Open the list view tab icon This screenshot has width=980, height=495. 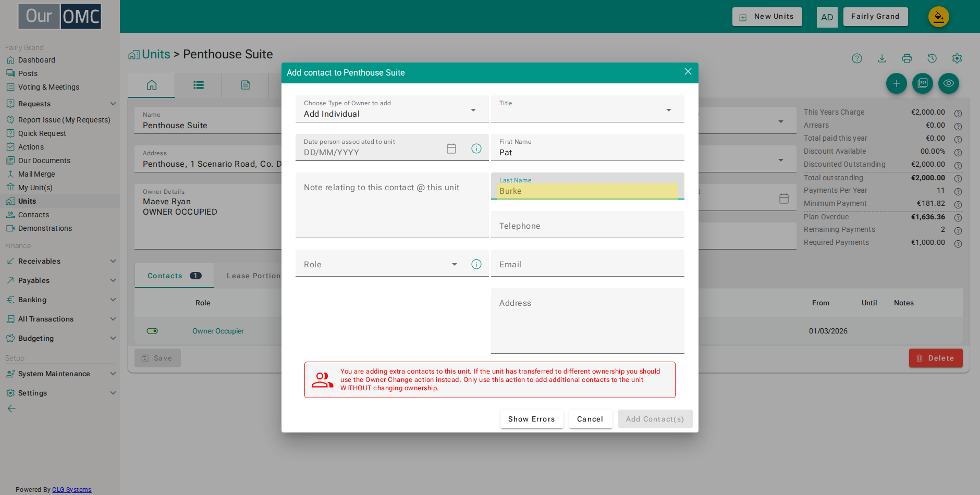pyautogui.click(x=199, y=85)
